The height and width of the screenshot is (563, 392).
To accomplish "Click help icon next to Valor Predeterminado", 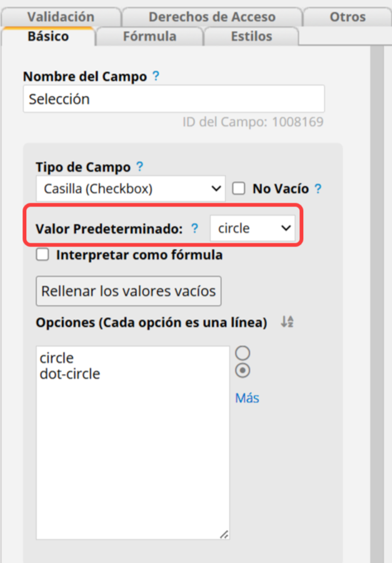I will pos(194,228).
